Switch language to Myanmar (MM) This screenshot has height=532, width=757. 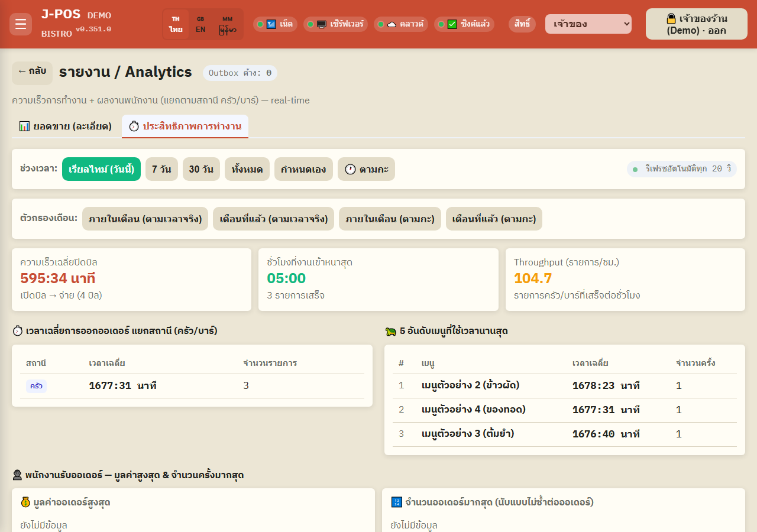(x=228, y=24)
